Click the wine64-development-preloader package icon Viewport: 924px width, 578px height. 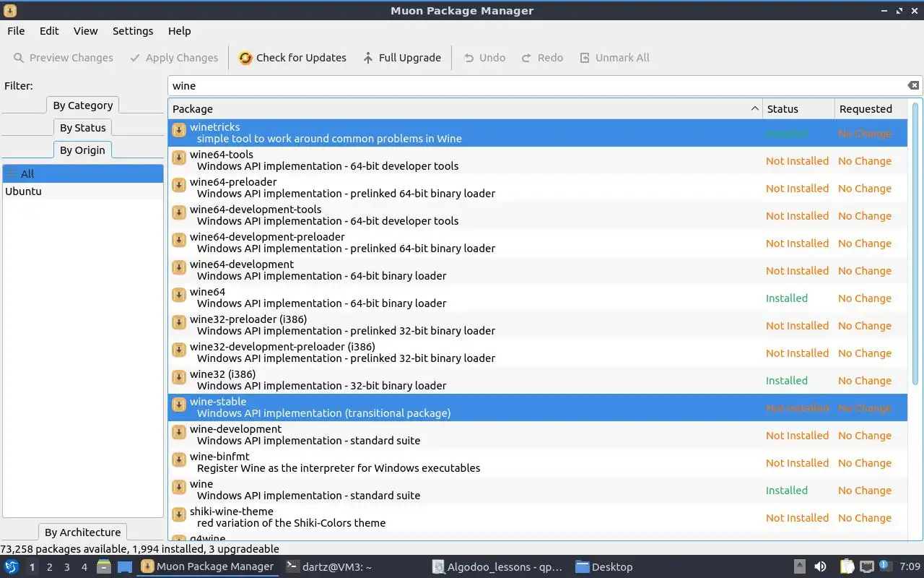[x=179, y=240]
